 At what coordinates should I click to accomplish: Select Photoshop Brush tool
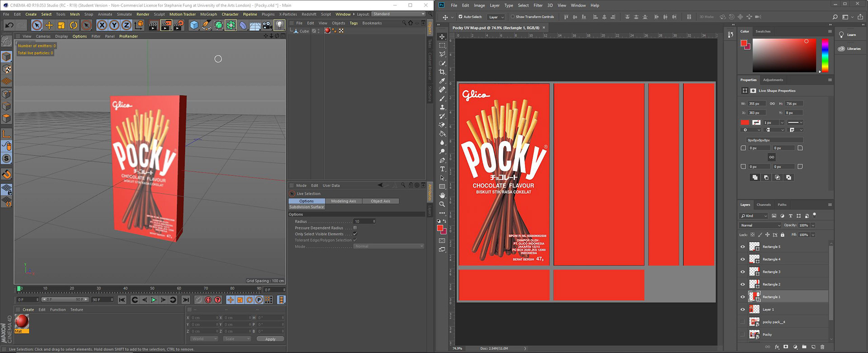[x=442, y=99]
